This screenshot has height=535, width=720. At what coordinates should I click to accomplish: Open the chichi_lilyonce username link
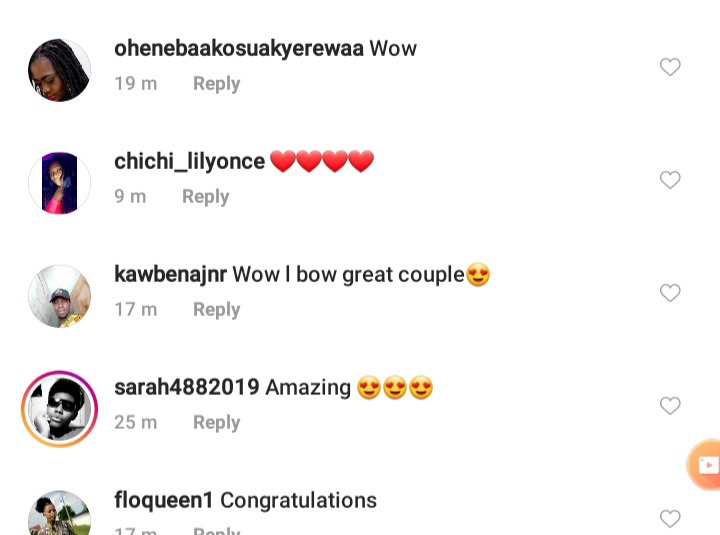coord(189,162)
